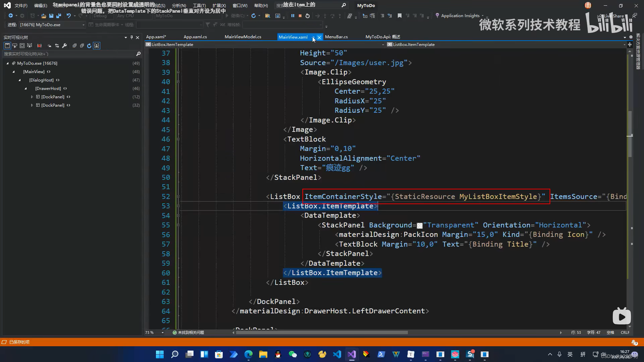The width and height of the screenshot is (644, 362).
Task: Click the editor tab settings gear icon
Action: coord(631,37)
